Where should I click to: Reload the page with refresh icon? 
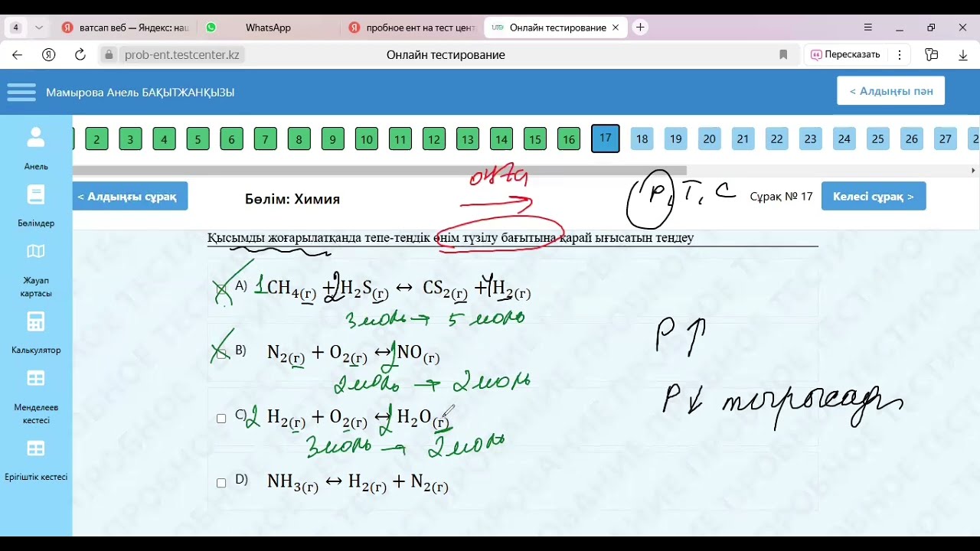80,54
